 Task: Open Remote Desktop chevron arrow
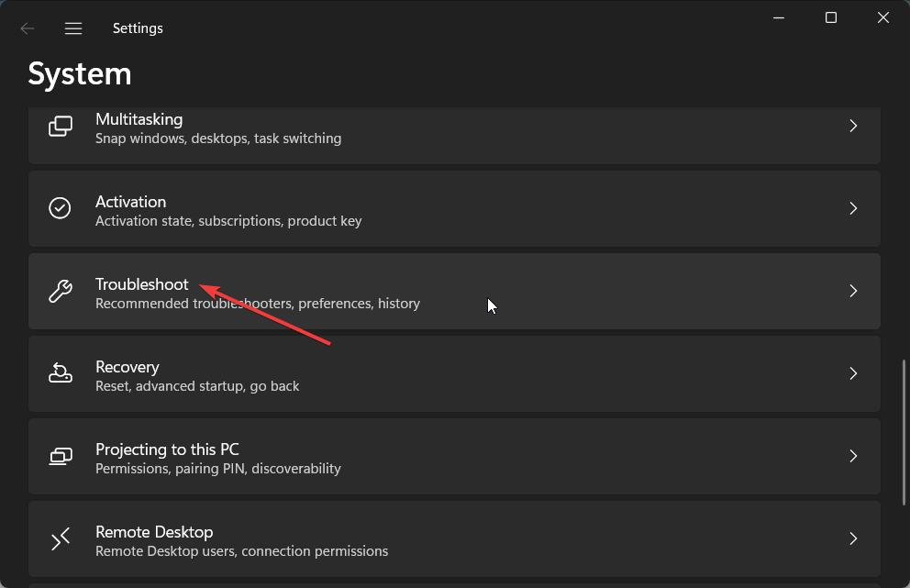point(853,538)
